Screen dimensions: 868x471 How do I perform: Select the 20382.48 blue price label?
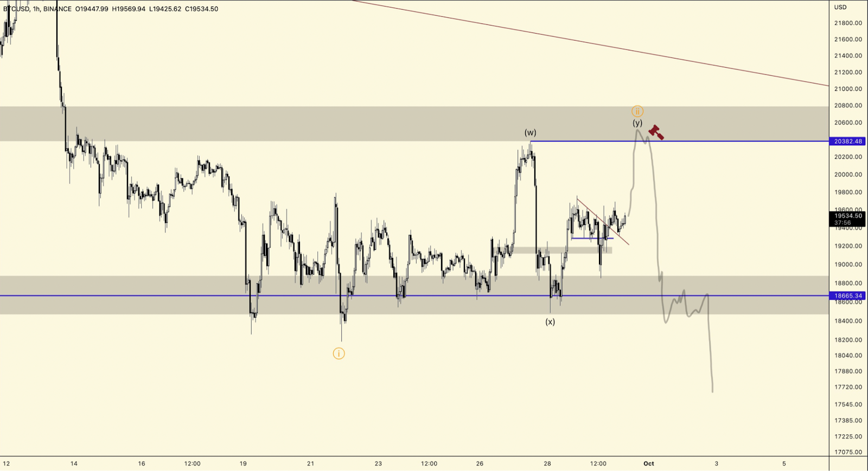pyautogui.click(x=848, y=141)
